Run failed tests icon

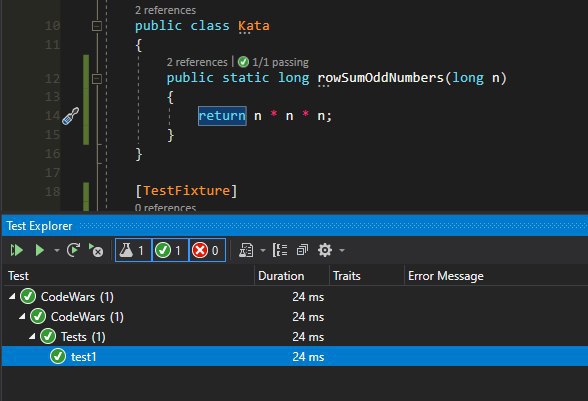coord(96,250)
